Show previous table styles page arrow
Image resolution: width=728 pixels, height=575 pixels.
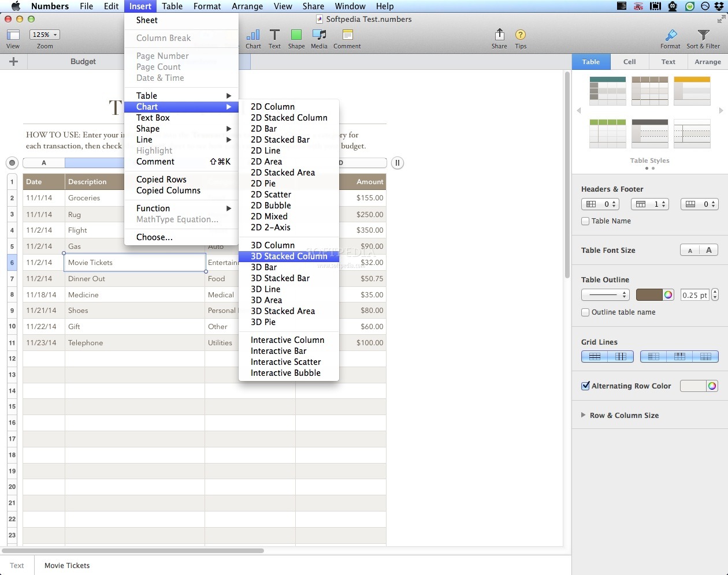579,110
